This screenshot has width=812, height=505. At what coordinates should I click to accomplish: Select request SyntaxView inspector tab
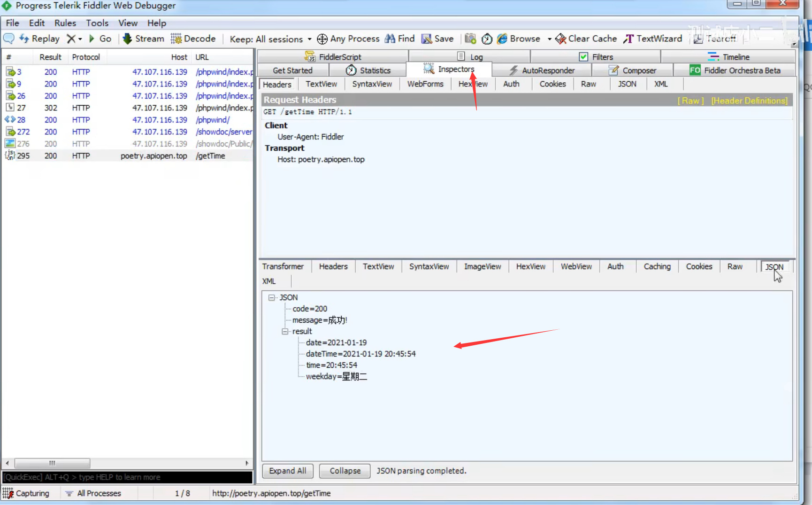[372, 84]
